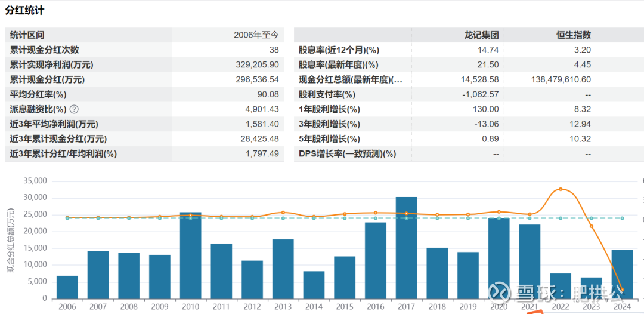Click the 2020 dividend bar
The height and width of the screenshot is (314, 644).
pos(499,258)
